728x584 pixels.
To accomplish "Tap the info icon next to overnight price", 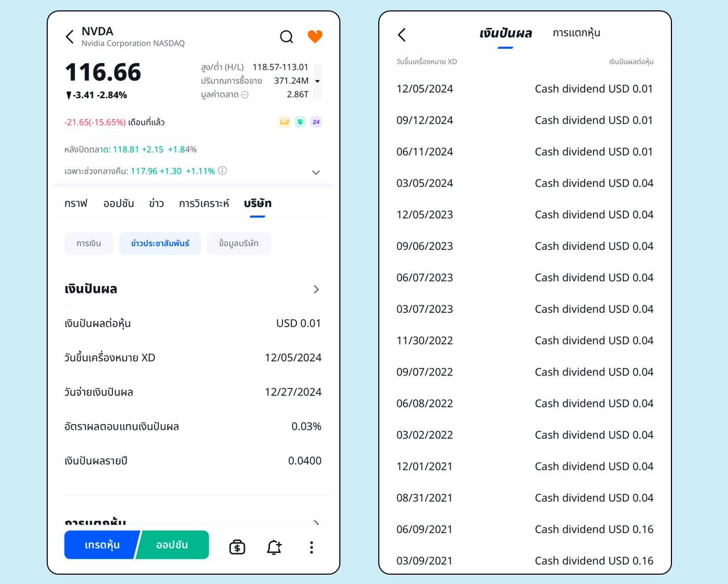I will click(x=223, y=171).
